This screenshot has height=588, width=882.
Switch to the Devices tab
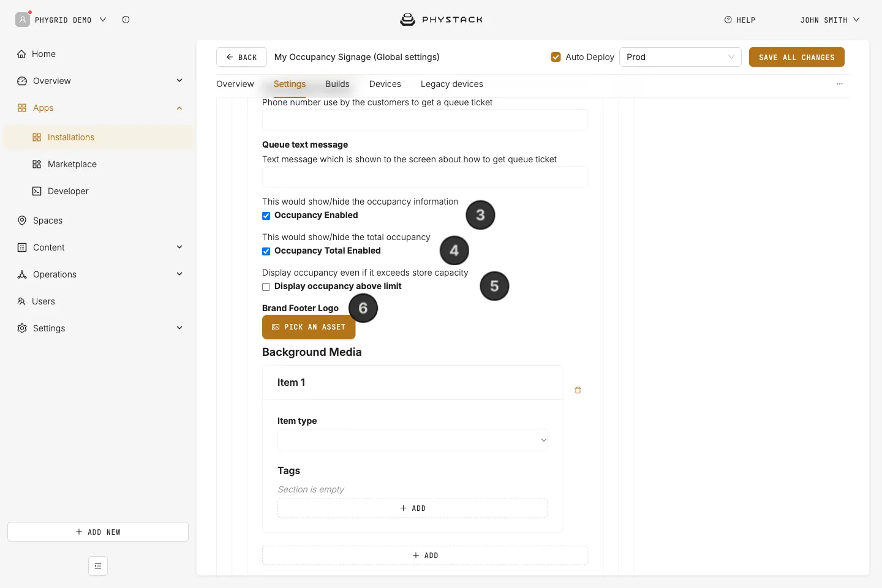(x=385, y=84)
